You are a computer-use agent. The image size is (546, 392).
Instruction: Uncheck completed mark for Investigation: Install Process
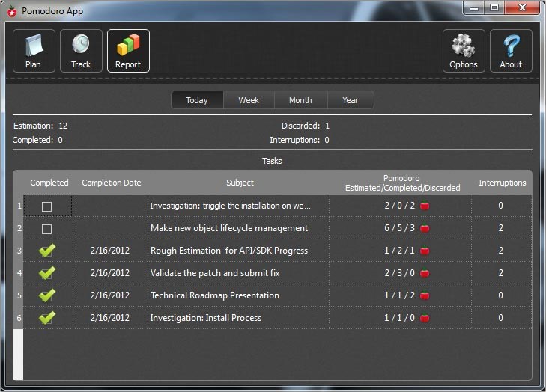point(47,318)
